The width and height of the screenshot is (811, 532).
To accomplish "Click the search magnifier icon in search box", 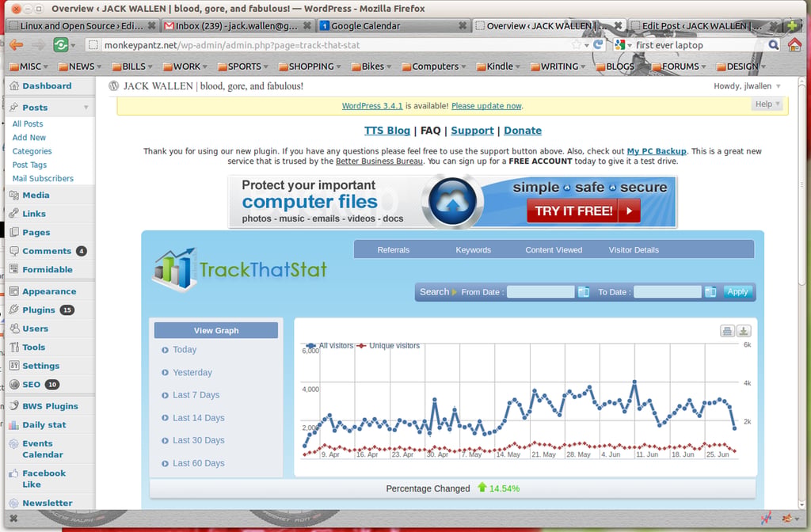I will point(773,45).
